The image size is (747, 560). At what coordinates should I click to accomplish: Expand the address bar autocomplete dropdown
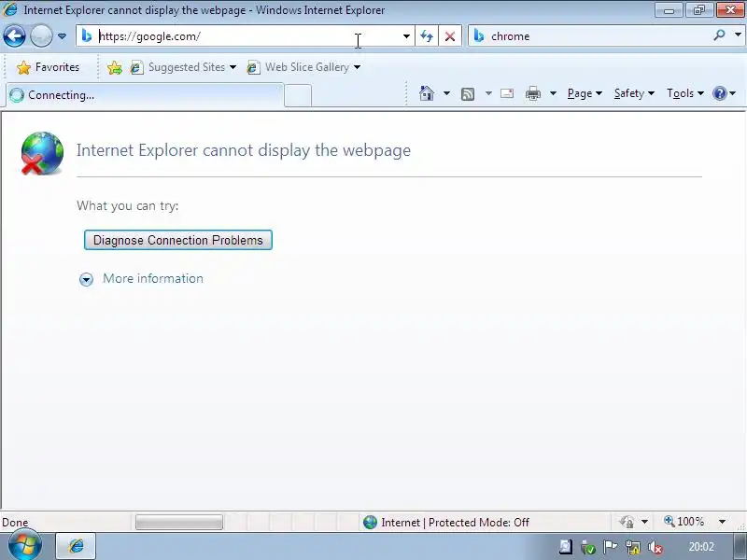point(406,36)
